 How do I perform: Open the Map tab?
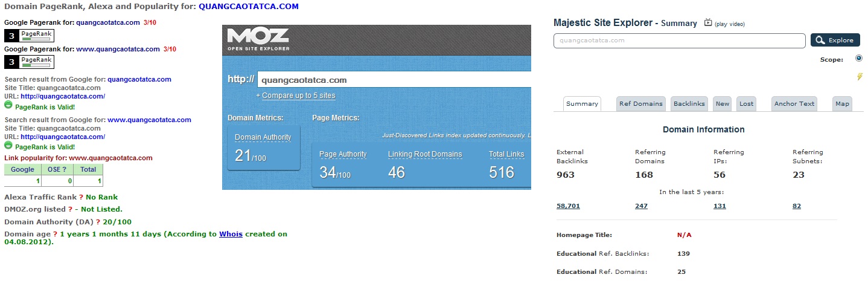[842, 103]
